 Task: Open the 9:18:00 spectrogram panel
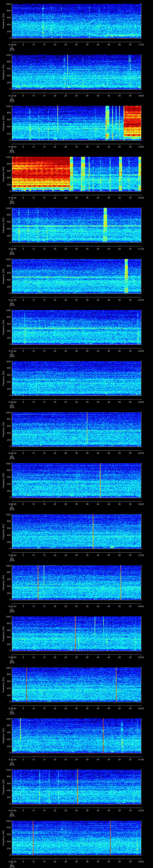[x=77, y=123]
